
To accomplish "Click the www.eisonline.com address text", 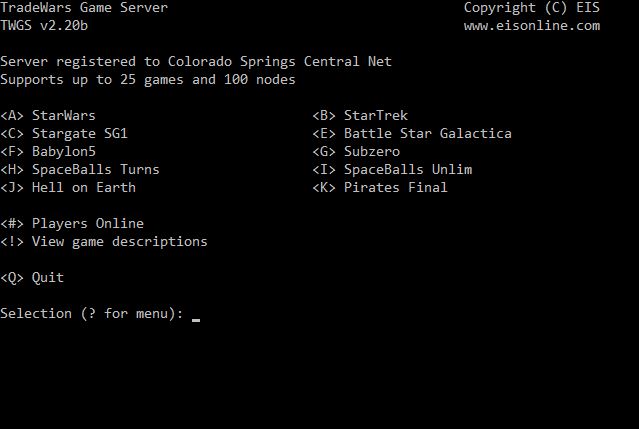I will pos(532,26).
